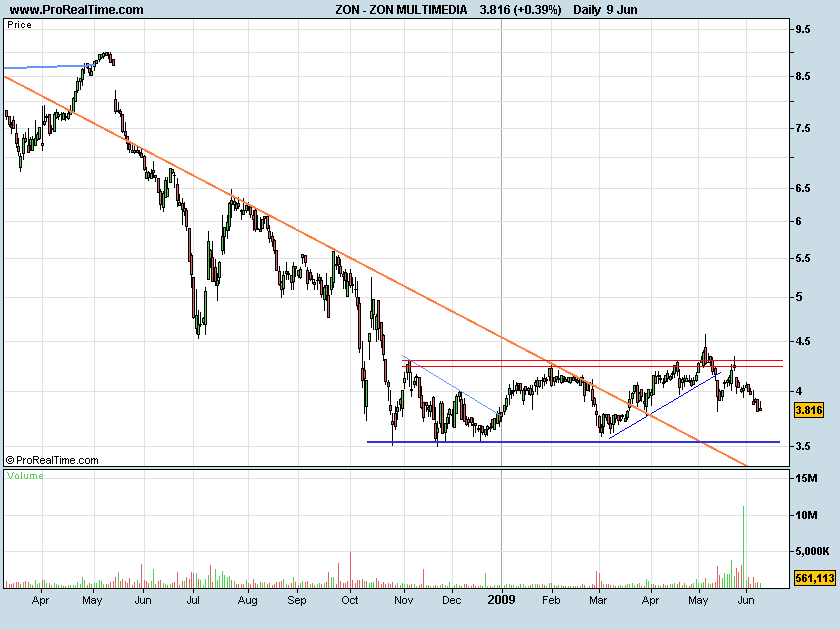
Task: Select the light-blue horizontal line at top left
Action: pos(48,67)
